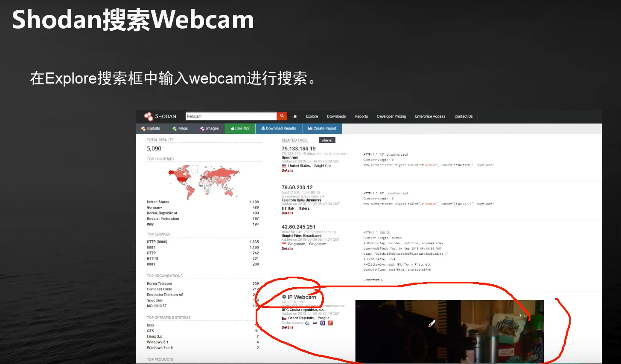Viewport: 621px width, 364px height.
Task: Open result IP 79.60.230.12
Action: (297, 188)
